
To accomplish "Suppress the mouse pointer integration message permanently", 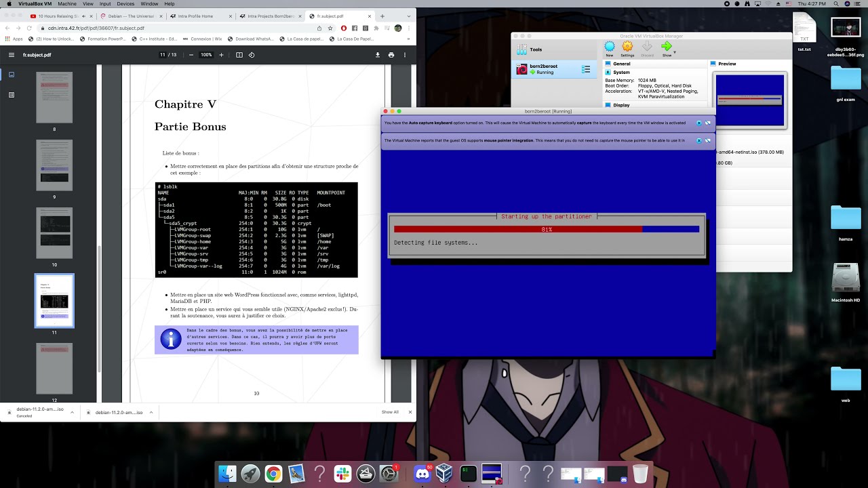I will tap(708, 140).
